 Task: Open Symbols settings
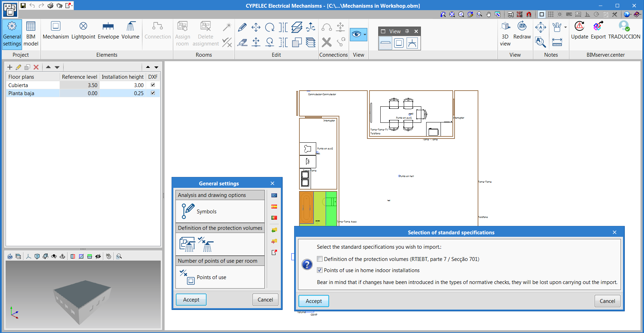(206, 211)
